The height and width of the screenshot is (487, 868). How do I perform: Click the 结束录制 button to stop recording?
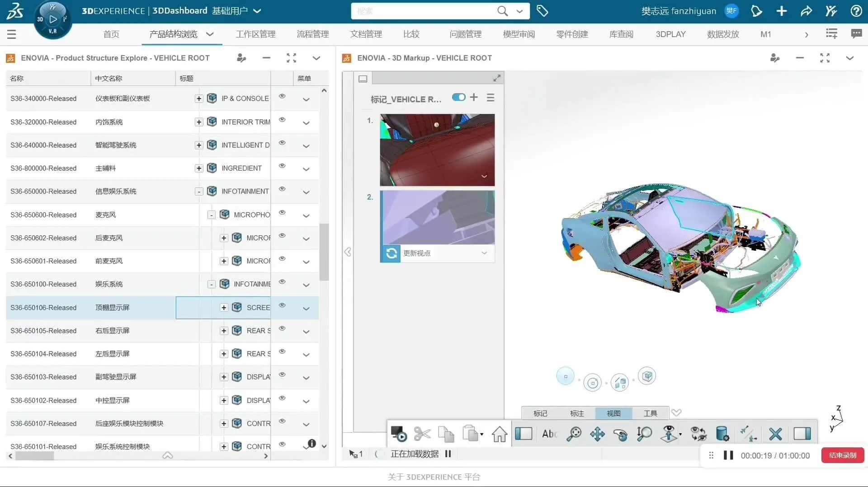click(x=842, y=455)
